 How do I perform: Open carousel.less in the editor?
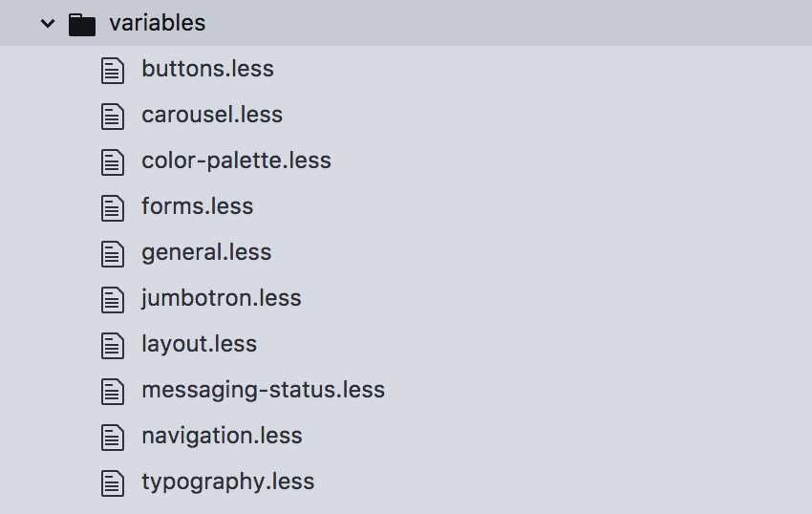coord(212,115)
